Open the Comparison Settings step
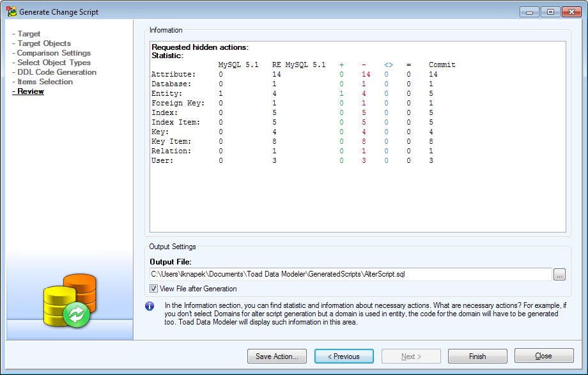 pyautogui.click(x=54, y=53)
